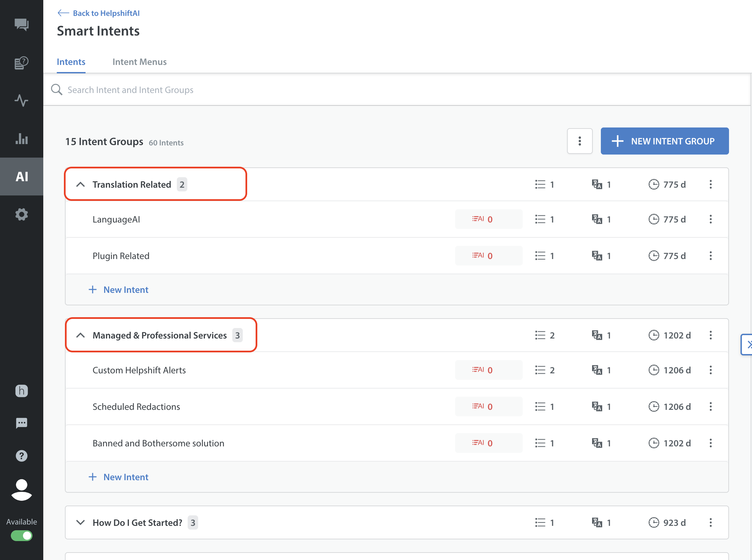Click the New Intent Group button

[664, 141]
